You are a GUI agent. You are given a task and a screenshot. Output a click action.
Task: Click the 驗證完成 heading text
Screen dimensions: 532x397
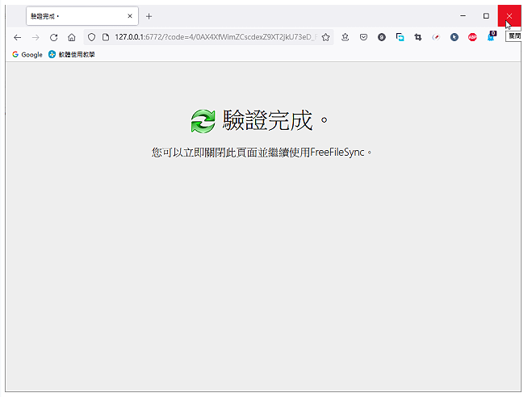click(x=274, y=120)
